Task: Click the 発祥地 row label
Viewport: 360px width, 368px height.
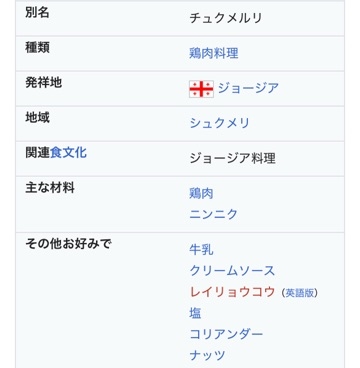Action: point(43,82)
